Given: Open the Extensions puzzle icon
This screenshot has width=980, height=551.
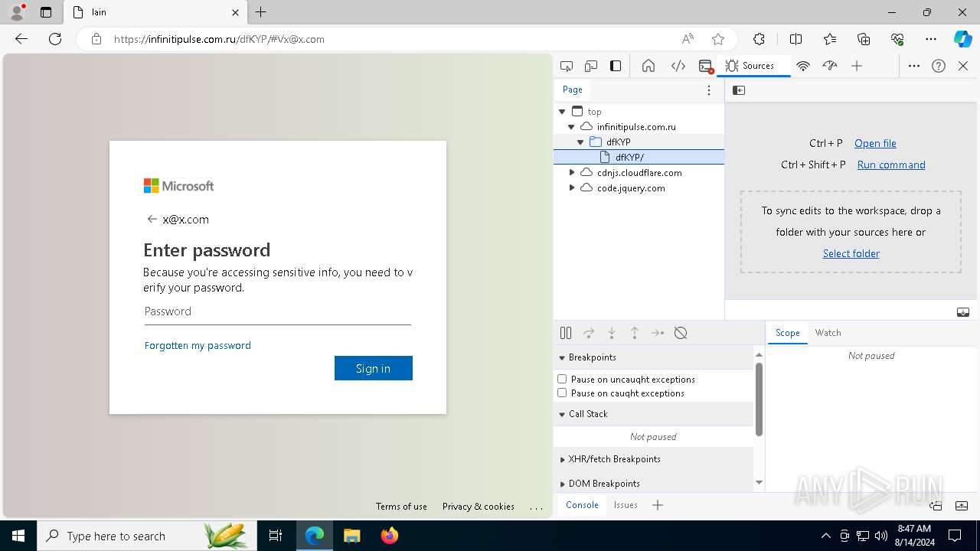Looking at the screenshot, I should [x=759, y=39].
